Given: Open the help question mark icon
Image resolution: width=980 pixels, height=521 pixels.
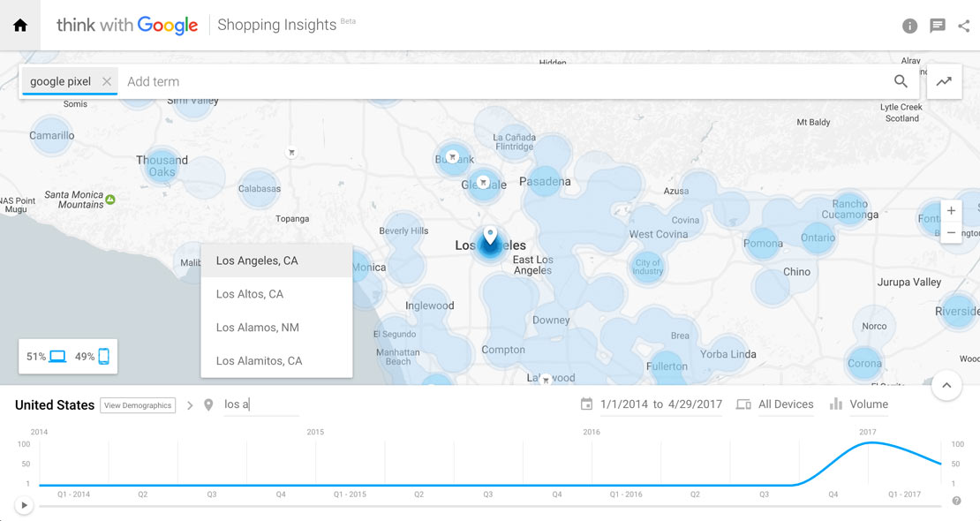Looking at the screenshot, I should click(956, 501).
